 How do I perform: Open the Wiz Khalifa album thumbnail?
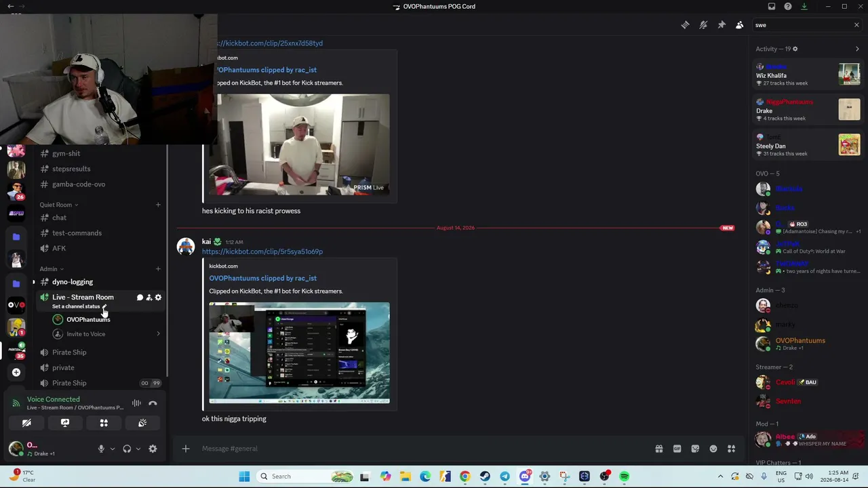849,74
